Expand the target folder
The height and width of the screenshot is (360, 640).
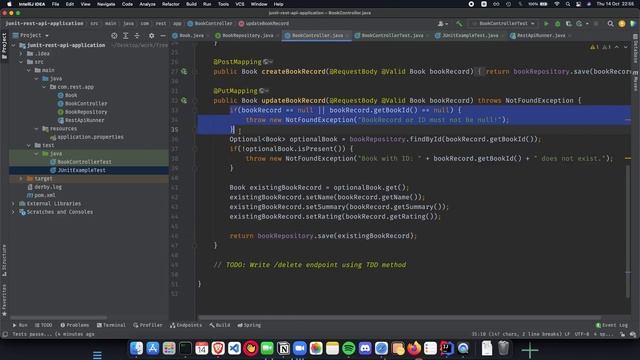(21, 178)
